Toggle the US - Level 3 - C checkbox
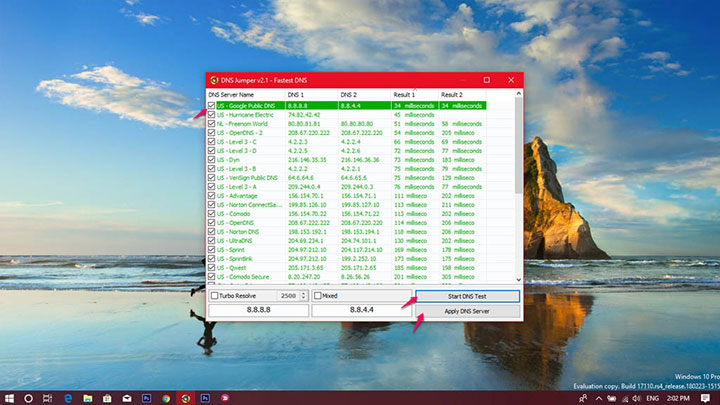Screen dimensions: 720x405 (211, 141)
